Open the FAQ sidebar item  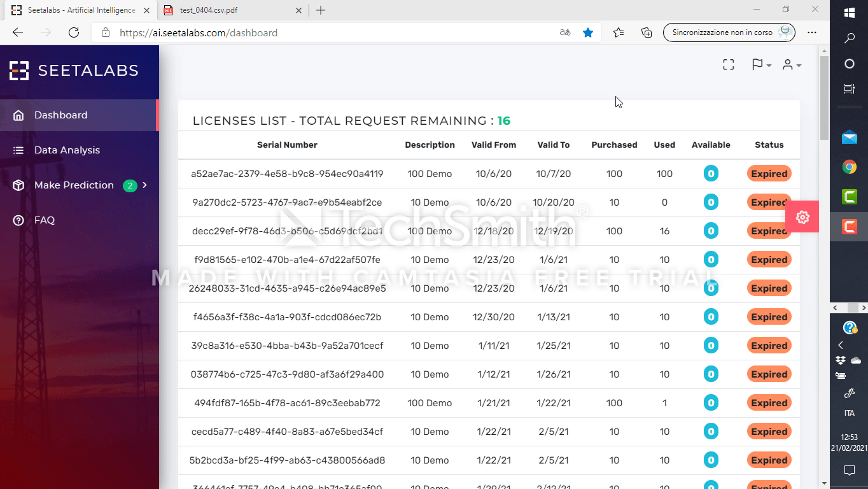click(45, 220)
